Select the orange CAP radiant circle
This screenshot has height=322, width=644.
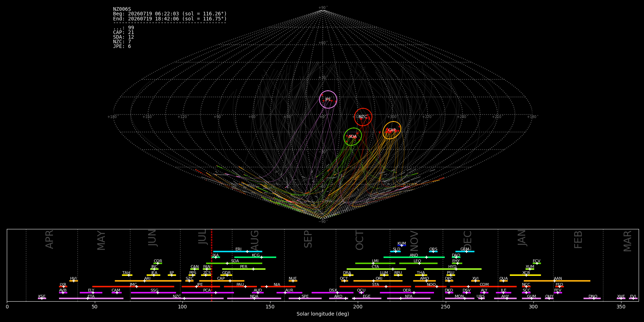point(392,130)
